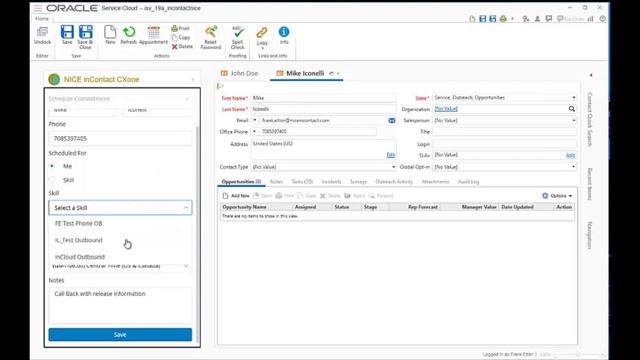Click the help icon at top right

click(602, 19)
